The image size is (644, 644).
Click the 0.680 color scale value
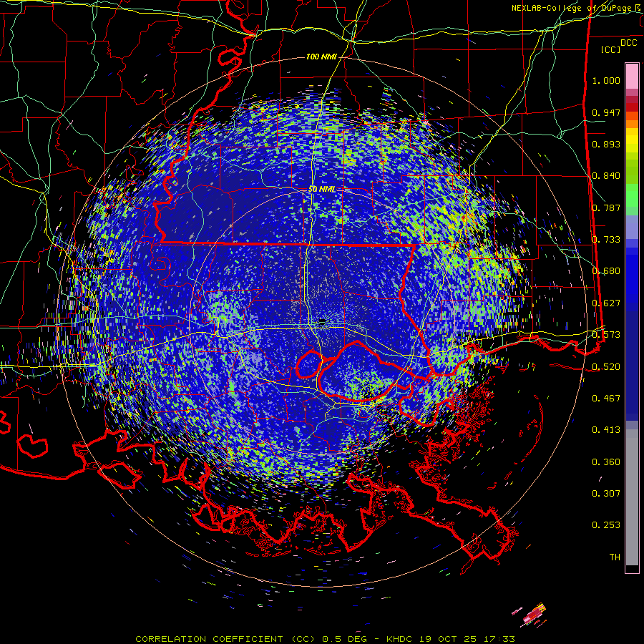click(x=606, y=271)
